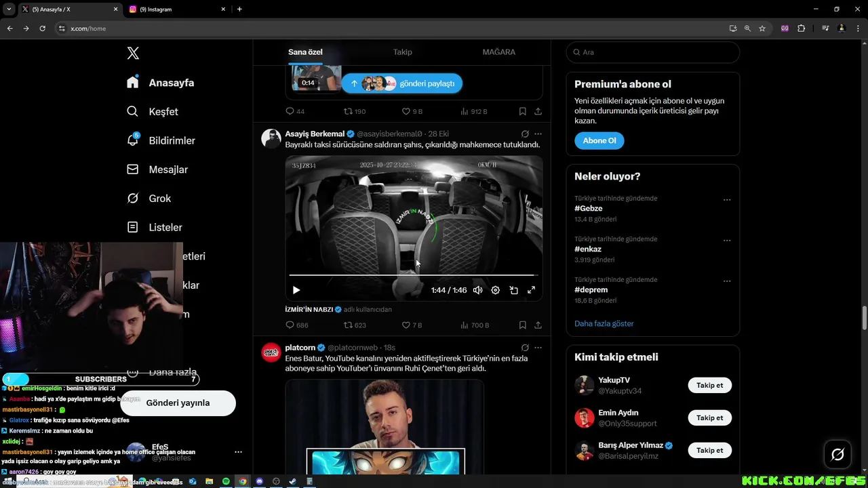Click the Asayiş Berkemal author name
The height and width of the screenshot is (488, 868).
pyautogui.click(x=315, y=134)
